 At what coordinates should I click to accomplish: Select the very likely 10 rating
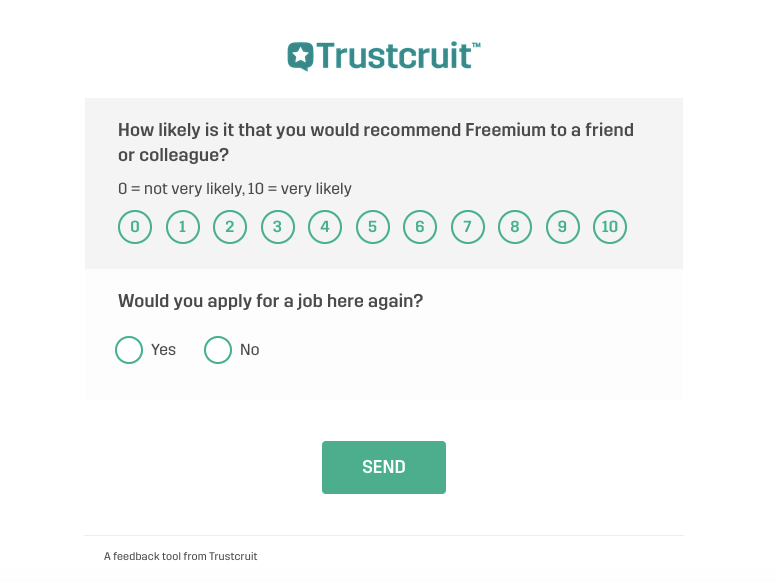[x=609, y=227]
